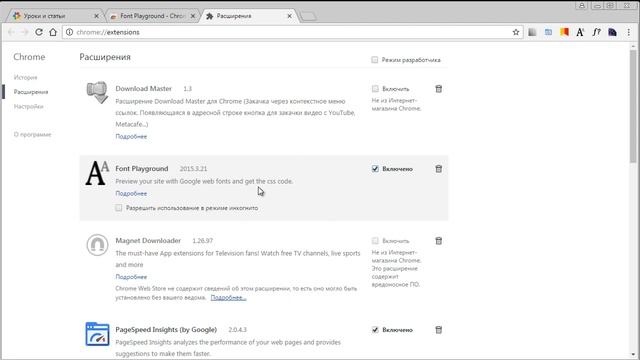
Task: Open a new tab button
Action: click(x=308, y=16)
